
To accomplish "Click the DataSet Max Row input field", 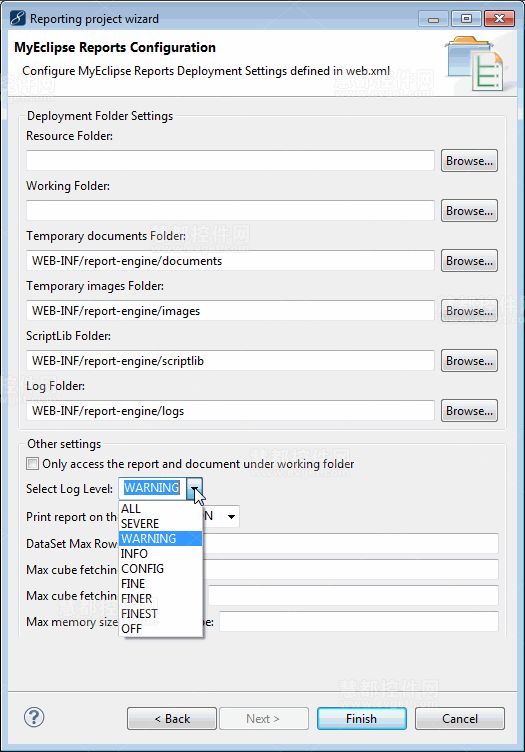I will 350,543.
